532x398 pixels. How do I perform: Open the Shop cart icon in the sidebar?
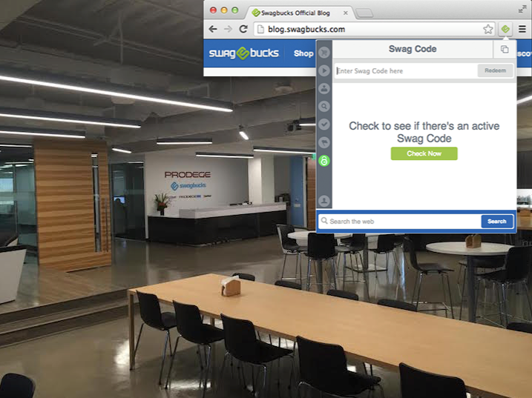click(324, 53)
